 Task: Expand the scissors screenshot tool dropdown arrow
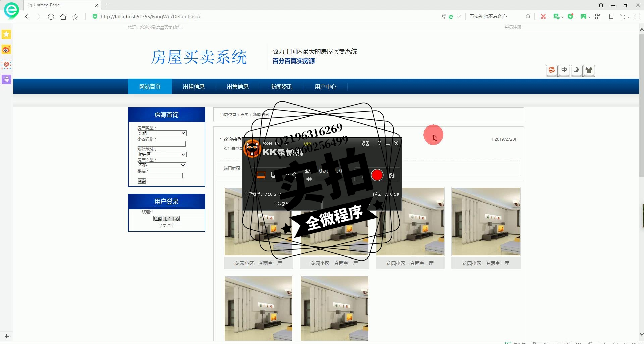tap(549, 17)
